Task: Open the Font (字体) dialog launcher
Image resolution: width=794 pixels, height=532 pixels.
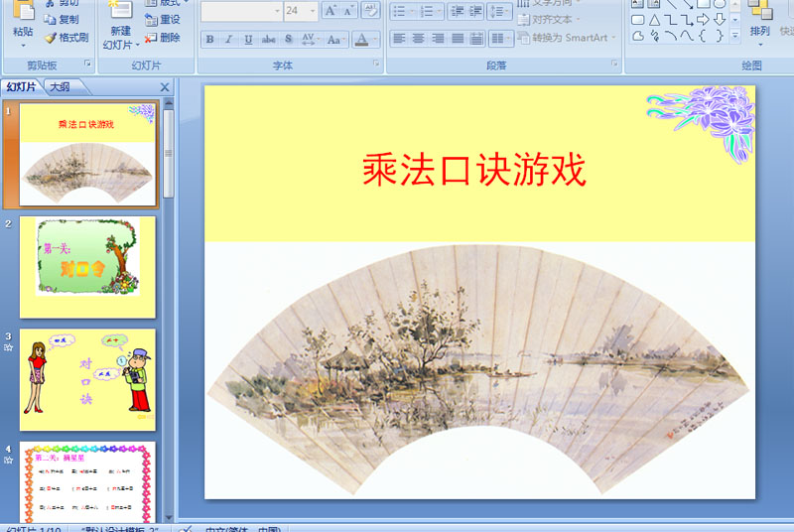Action: [x=376, y=64]
